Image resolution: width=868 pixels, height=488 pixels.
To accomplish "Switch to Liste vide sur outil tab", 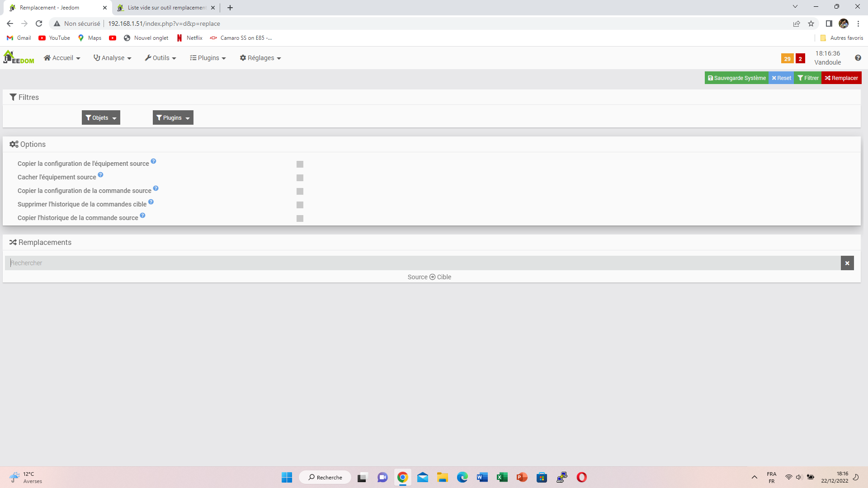I will click(166, 8).
